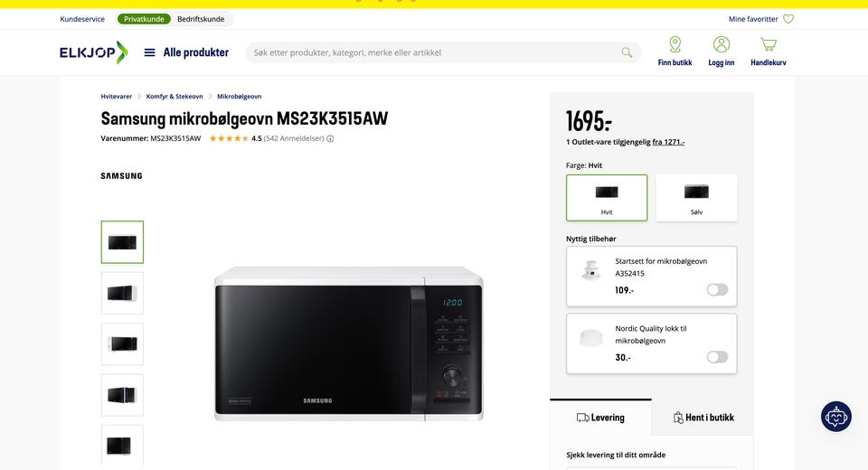Toggle Startsett for mikrobølgeovn accessory on
The height and width of the screenshot is (470, 868).
717,289
